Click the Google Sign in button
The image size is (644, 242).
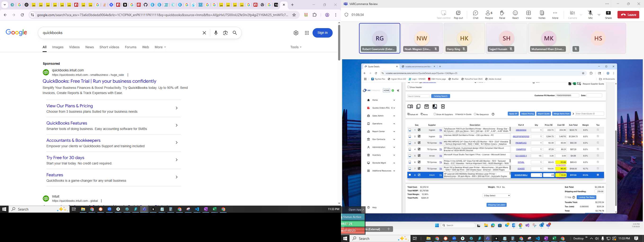click(x=322, y=33)
